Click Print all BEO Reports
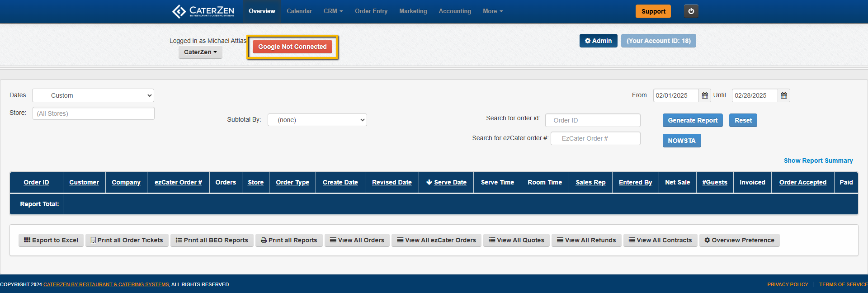This screenshot has height=293, width=868. tap(212, 240)
